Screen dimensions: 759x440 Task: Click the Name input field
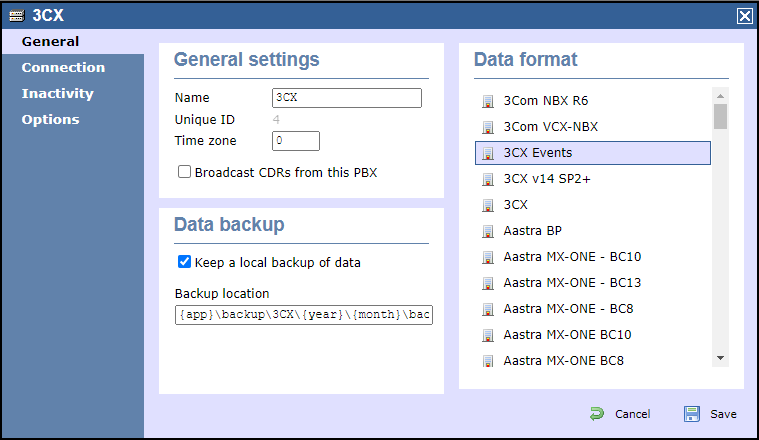click(347, 98)
